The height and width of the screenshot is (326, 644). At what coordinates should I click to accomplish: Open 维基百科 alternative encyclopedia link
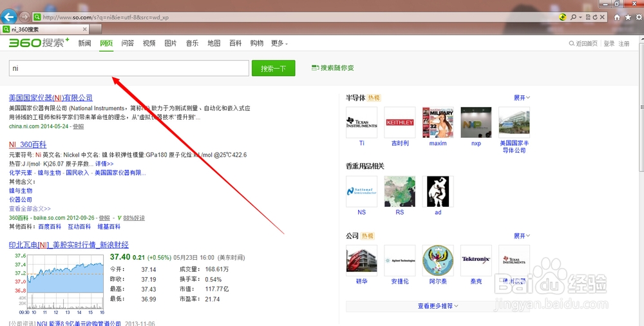pyautogui.click(x=109, y=227)
